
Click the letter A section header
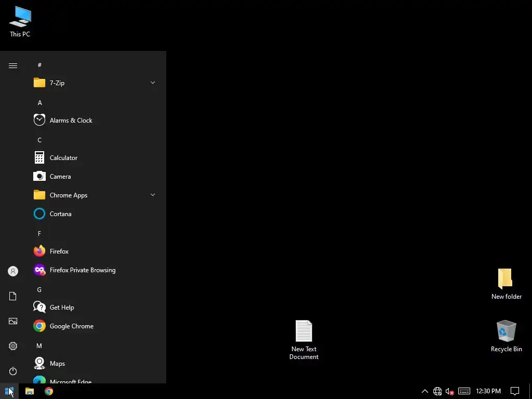point(39,103)
